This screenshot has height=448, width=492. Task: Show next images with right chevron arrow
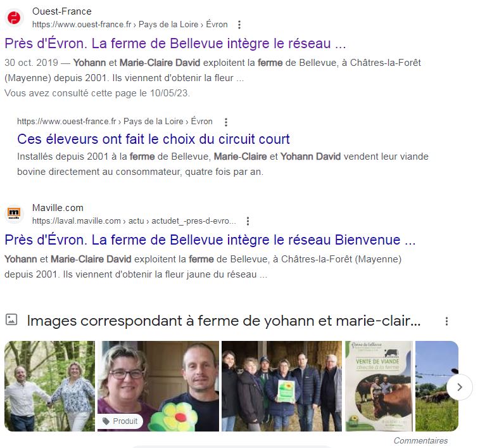click(x=460, y=387)
